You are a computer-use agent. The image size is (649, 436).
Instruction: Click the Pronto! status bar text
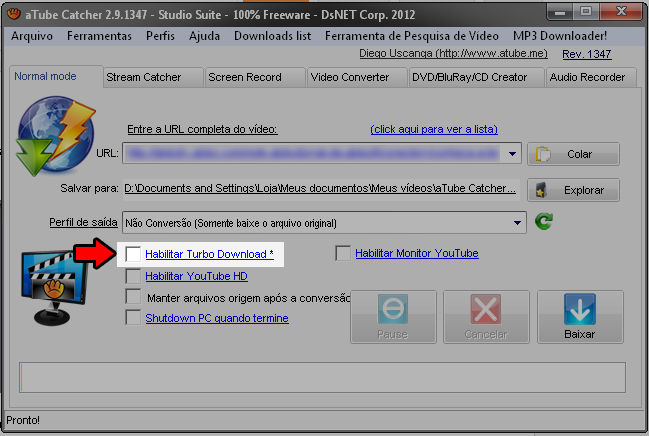click(x=23, y=420)
